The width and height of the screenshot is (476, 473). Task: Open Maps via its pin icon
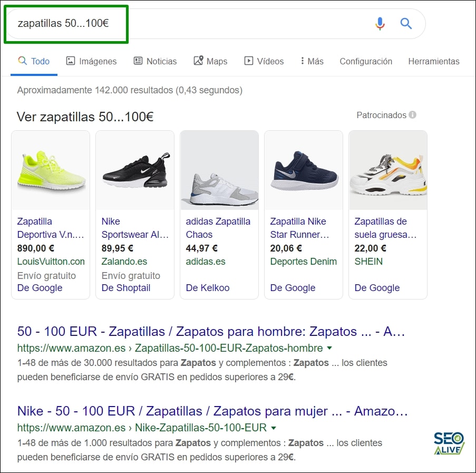click(198, 61)
